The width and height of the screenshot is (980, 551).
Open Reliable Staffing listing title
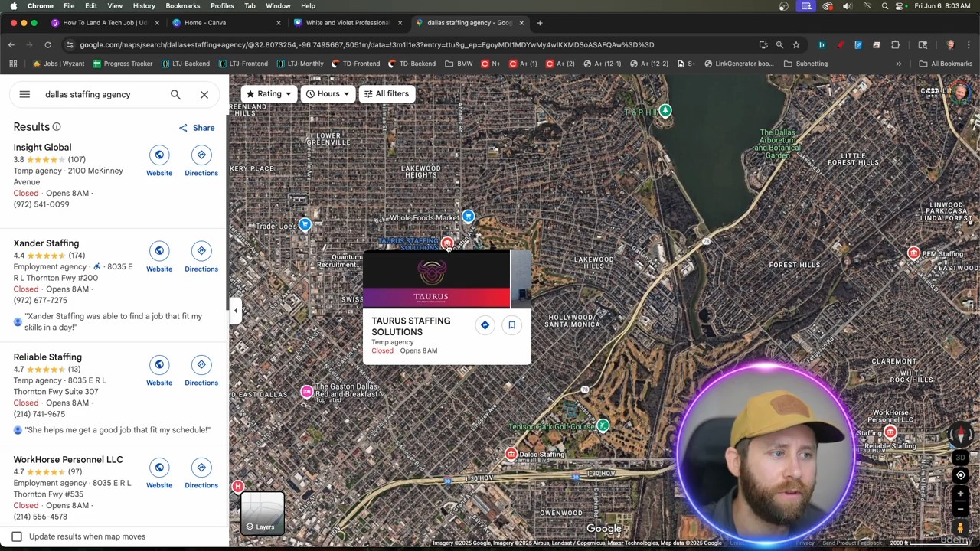coord(47,357)
